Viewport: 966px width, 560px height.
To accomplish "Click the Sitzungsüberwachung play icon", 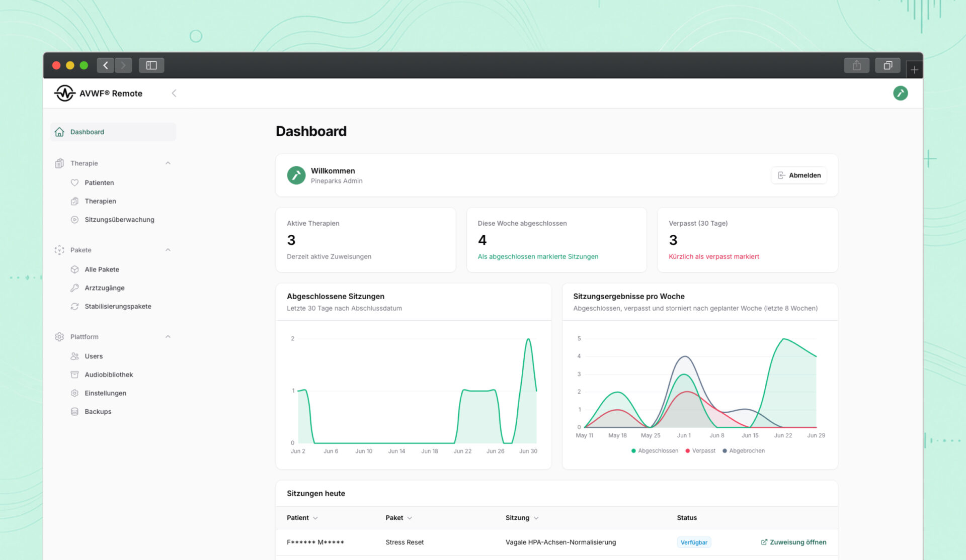I will [x=74, y=220].
